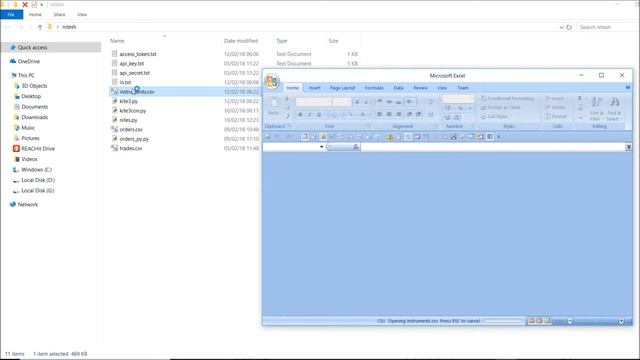Switch to the Data tab
Viewport: 640px width, 360px height.
pyautogui.click(x=398, y=88)
